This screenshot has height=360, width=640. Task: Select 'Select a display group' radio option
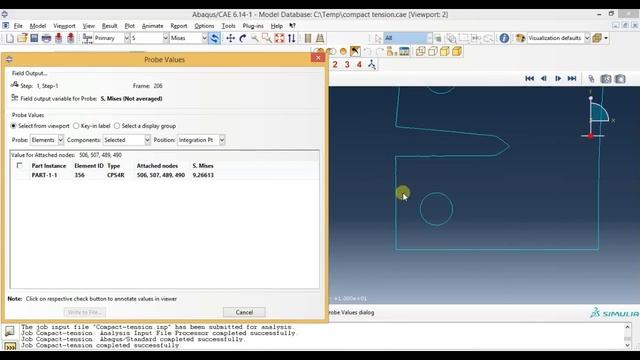pyautogui.click(x=117, y=126)
